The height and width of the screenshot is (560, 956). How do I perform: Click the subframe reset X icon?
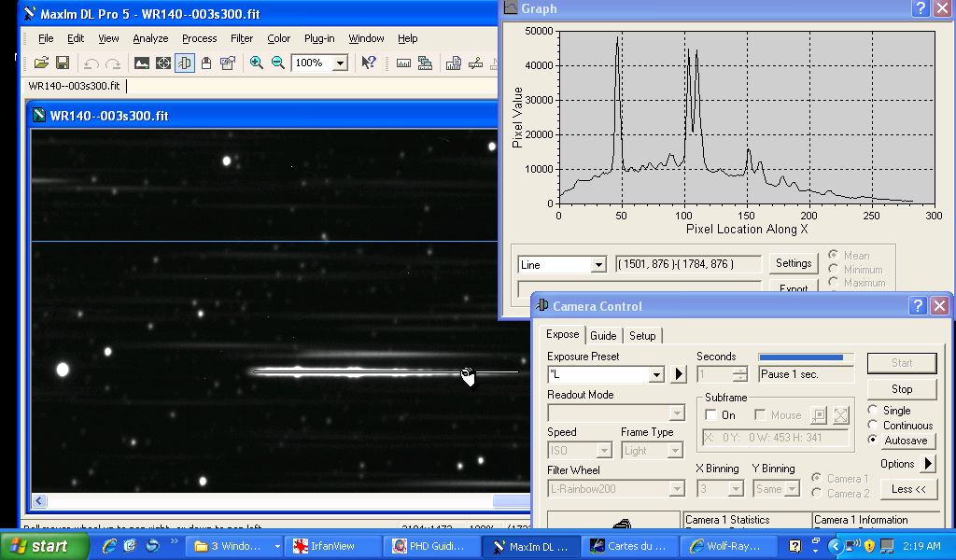click(841, 415)
